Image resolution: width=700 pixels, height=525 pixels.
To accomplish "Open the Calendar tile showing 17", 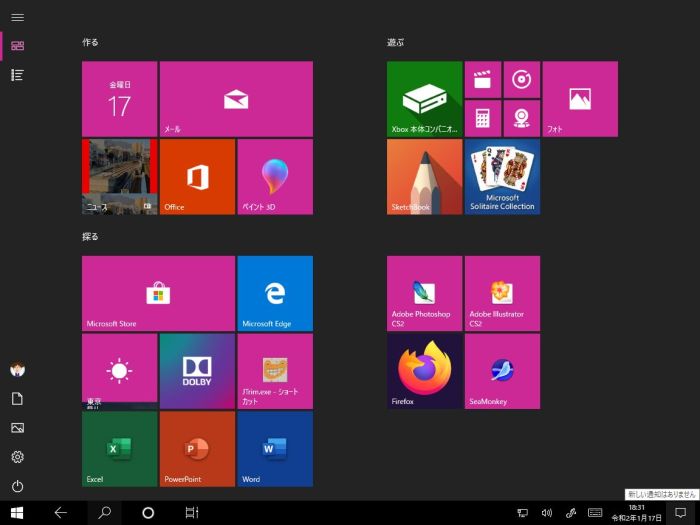I will tap(119, 99).
